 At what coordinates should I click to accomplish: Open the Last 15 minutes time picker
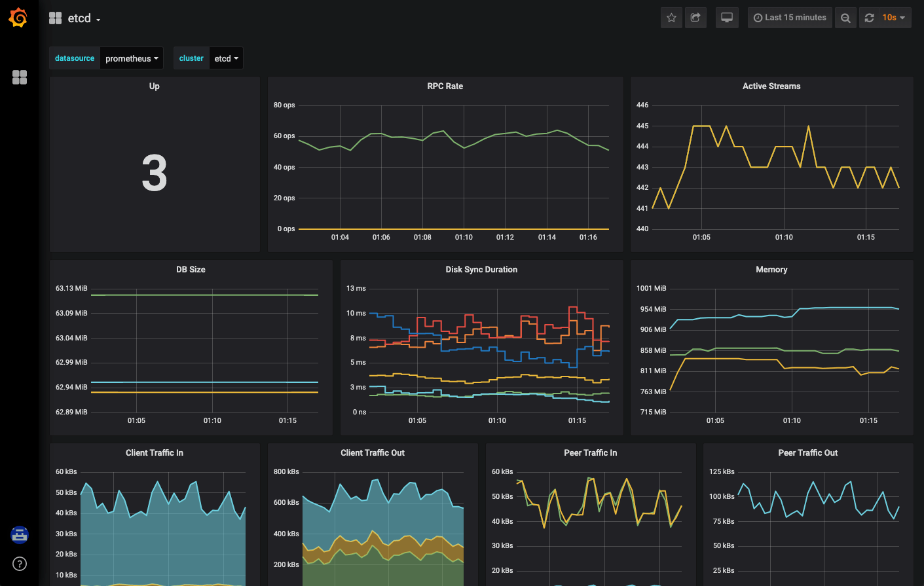tap(790, 18)
